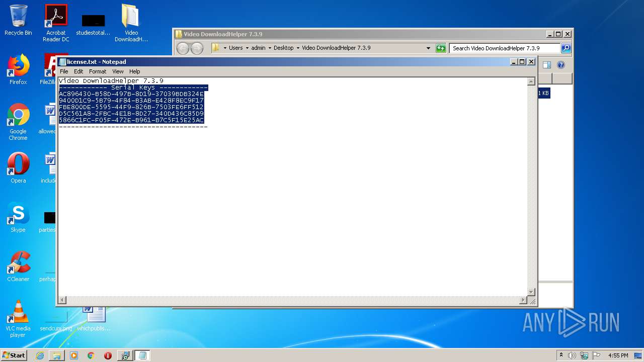The image size is (644, 362).
Task: Expand the arrow before Desktop breadcrumb
Action: coord(270,48)
